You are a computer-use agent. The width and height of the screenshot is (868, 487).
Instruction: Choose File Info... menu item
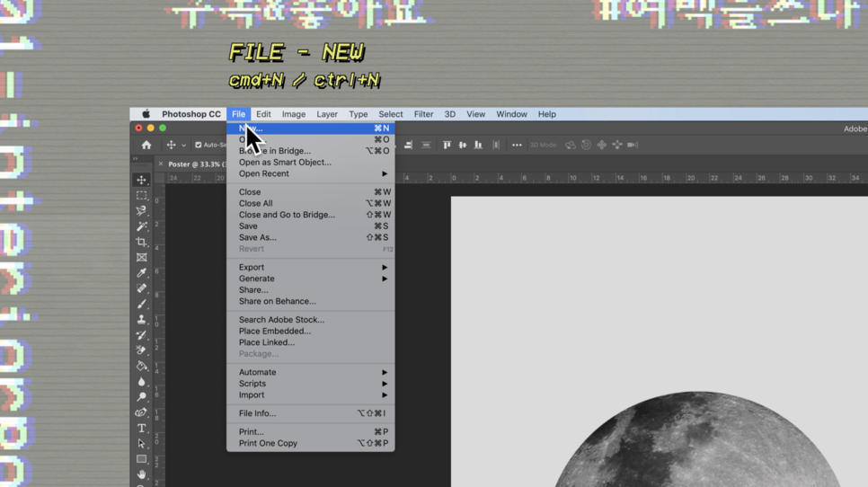[311, 413]
